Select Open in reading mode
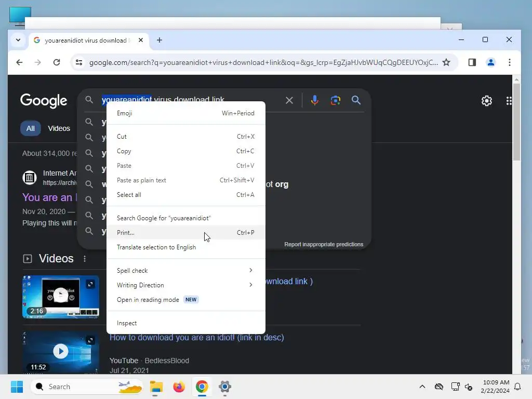Screen dimensions: 532x399 pos(185,300)
